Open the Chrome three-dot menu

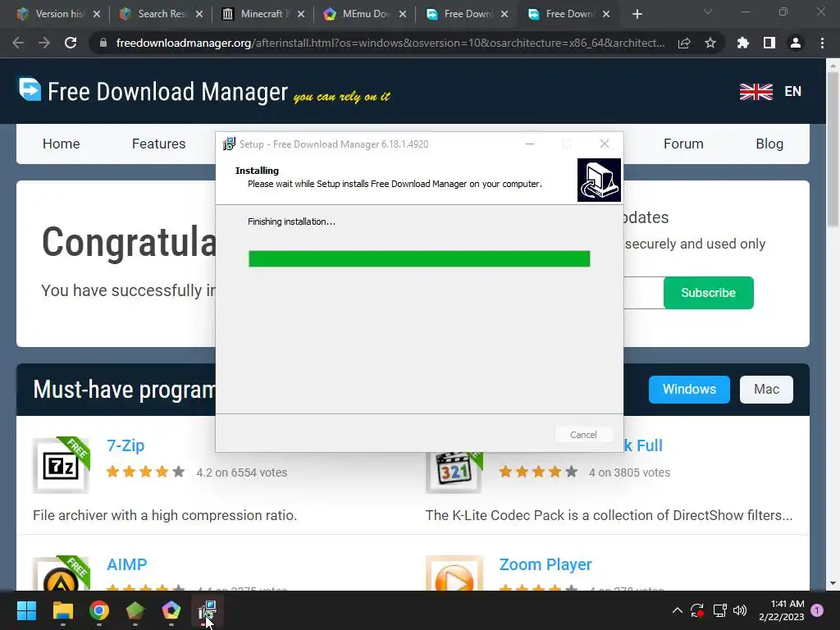click(x=822, y=43)
